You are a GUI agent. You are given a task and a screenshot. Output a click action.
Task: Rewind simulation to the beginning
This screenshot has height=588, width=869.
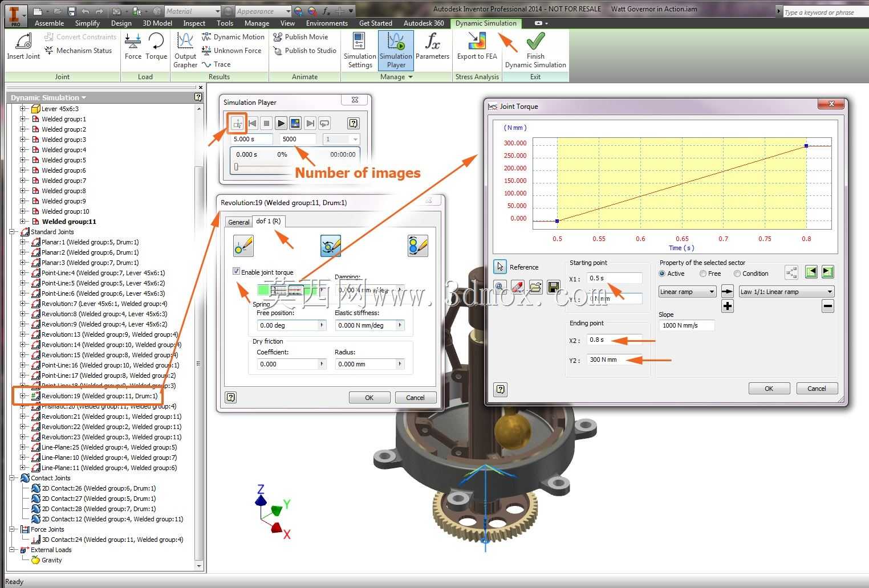click(x=252, y=123)
